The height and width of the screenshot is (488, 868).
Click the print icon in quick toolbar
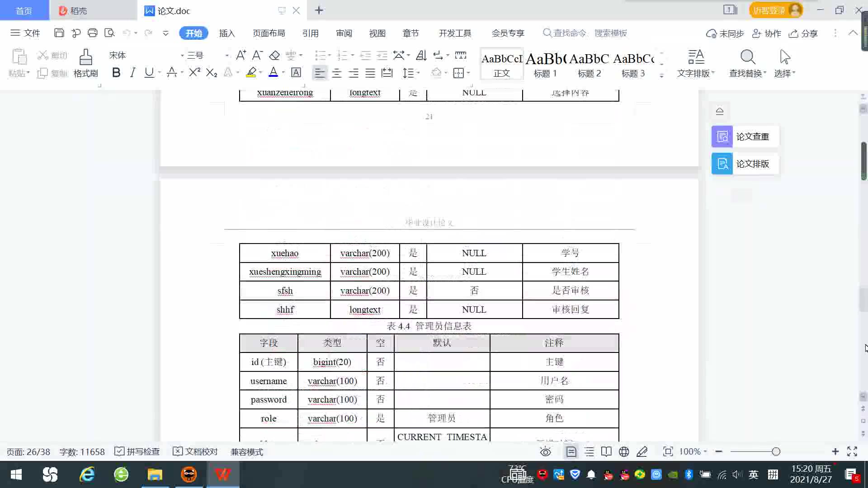93,33
